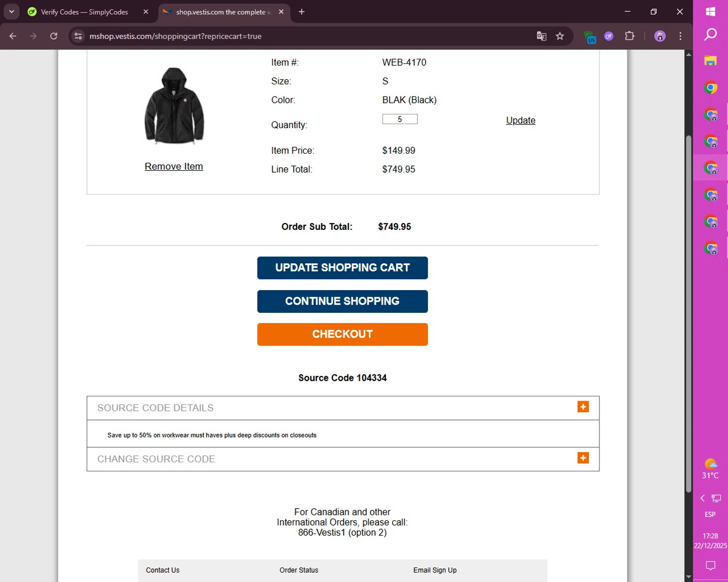Open the notification center icon

pos(711,566)
